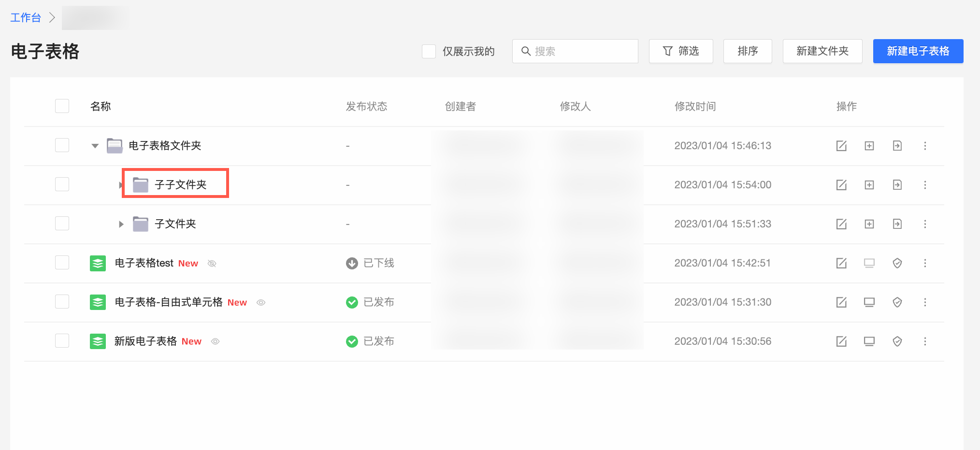Add new item inside 子文件夹
Image resolution: width=980 pixels, height=450 pixels.
(869, 224)
